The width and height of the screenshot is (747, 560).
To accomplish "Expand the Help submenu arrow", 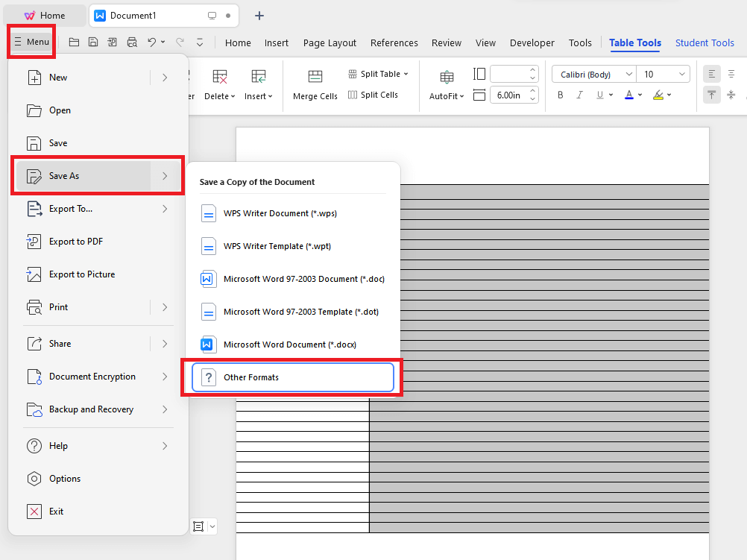I will tap(165, 446).
